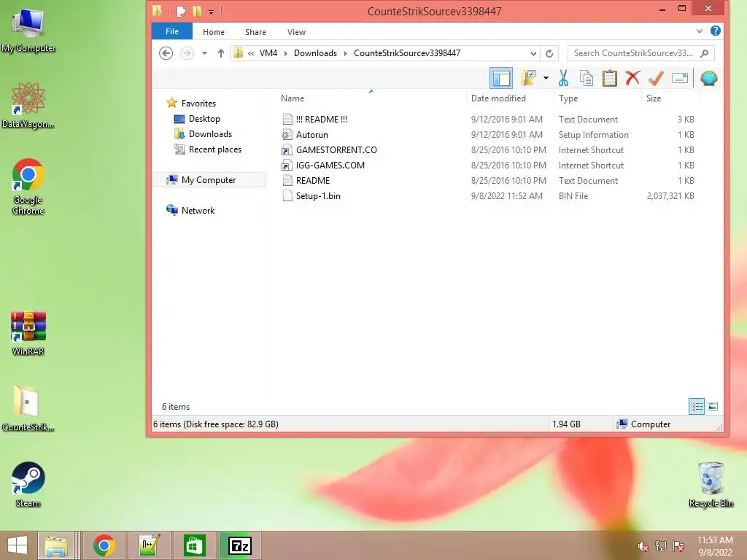Click the Copy toolbar icon
The width and height of the screenshot is (747, 560).
587,78
